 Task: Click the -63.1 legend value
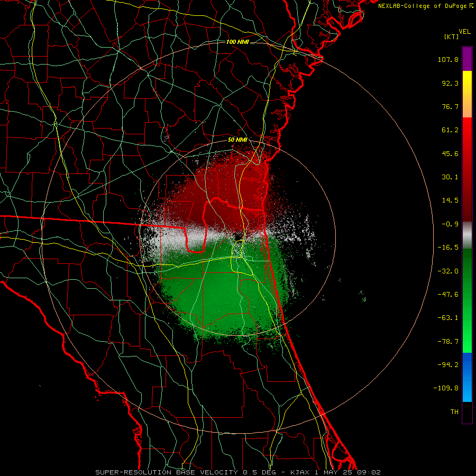point(448,318)
